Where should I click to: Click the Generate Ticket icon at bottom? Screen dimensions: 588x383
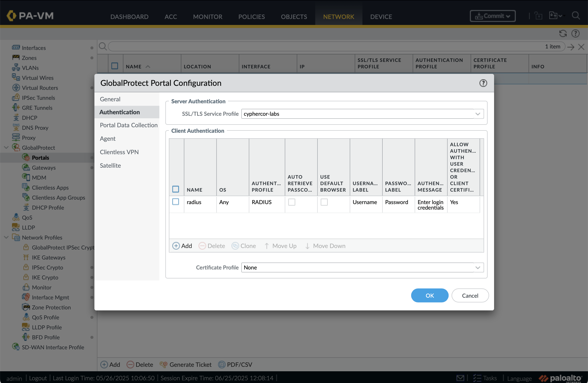click(x=164, y=365)
